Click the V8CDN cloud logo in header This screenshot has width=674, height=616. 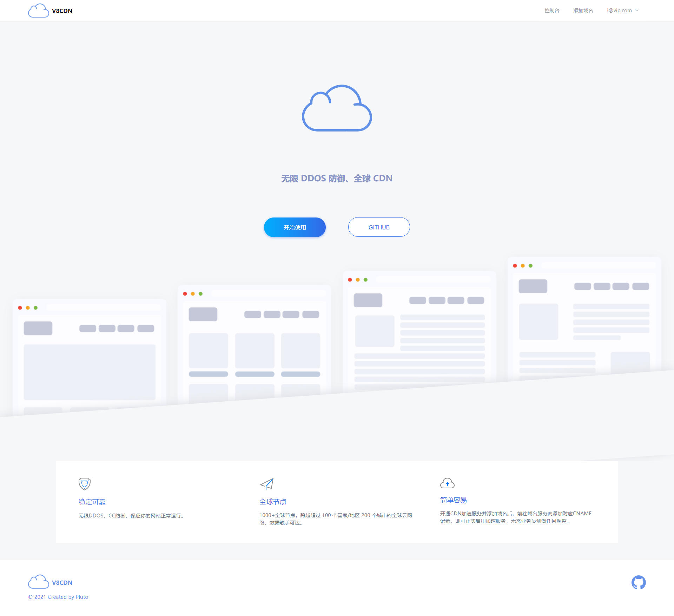[x=38, y=11]
